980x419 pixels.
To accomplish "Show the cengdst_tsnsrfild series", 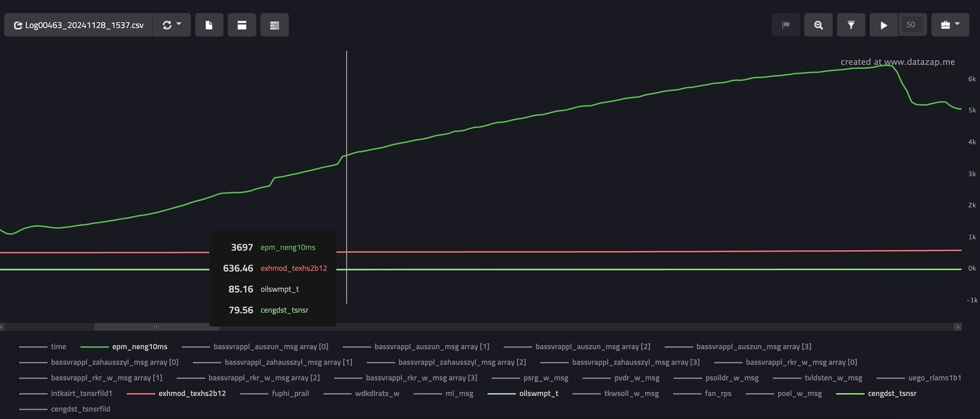I will [x=65, y=409].
